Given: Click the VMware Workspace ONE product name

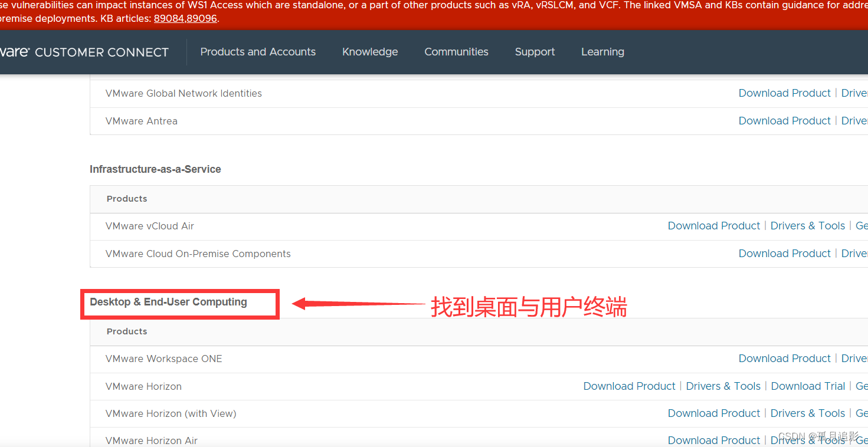Looking at the screenshot, I should [x=164, y=359].
